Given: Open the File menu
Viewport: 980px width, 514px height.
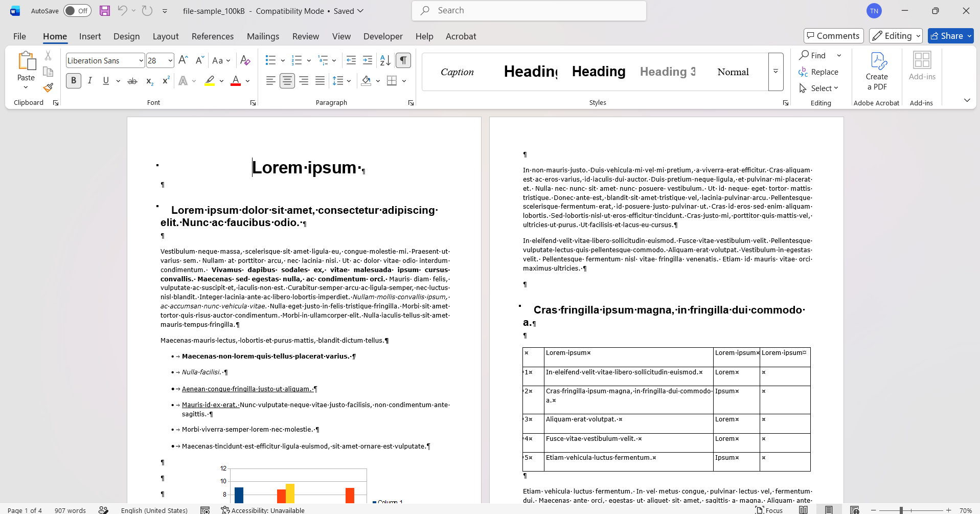Looking at the screenshot, I should [19, 36].
